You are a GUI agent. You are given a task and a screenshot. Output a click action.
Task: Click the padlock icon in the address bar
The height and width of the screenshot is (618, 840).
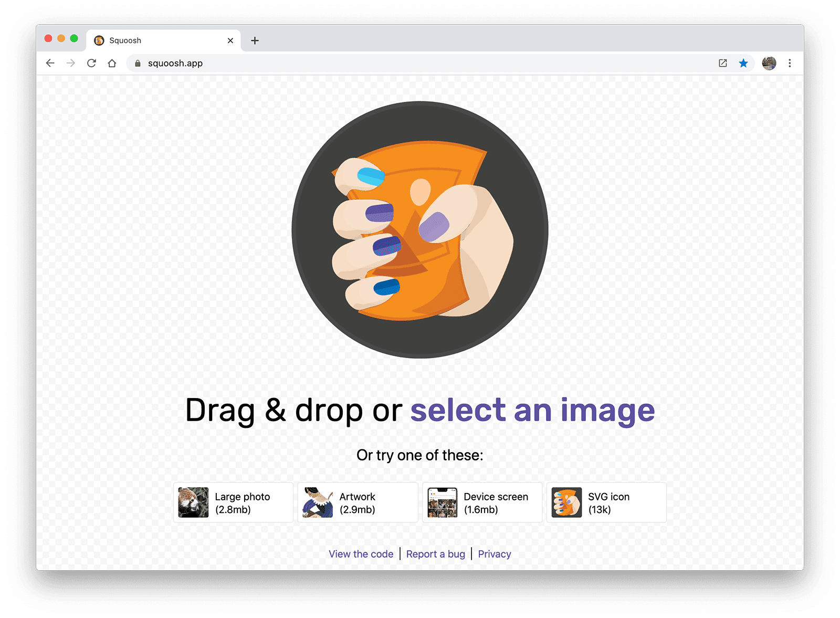137,63
